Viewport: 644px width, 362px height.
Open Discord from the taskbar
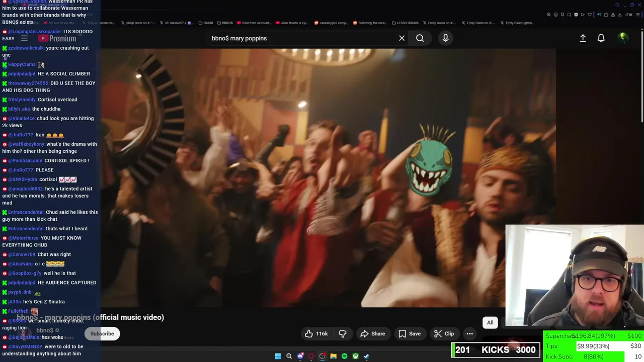pos(300,356)
